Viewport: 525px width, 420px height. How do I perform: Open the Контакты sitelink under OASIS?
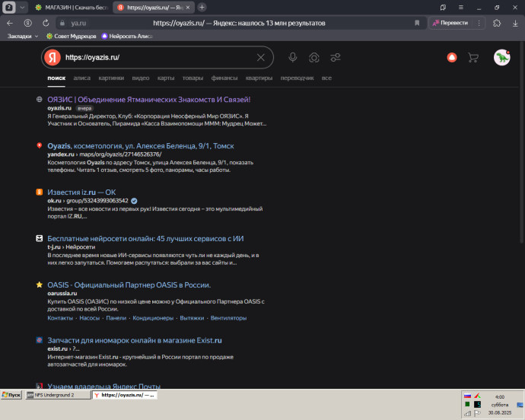pyautogui.click(x=60, y=318)
